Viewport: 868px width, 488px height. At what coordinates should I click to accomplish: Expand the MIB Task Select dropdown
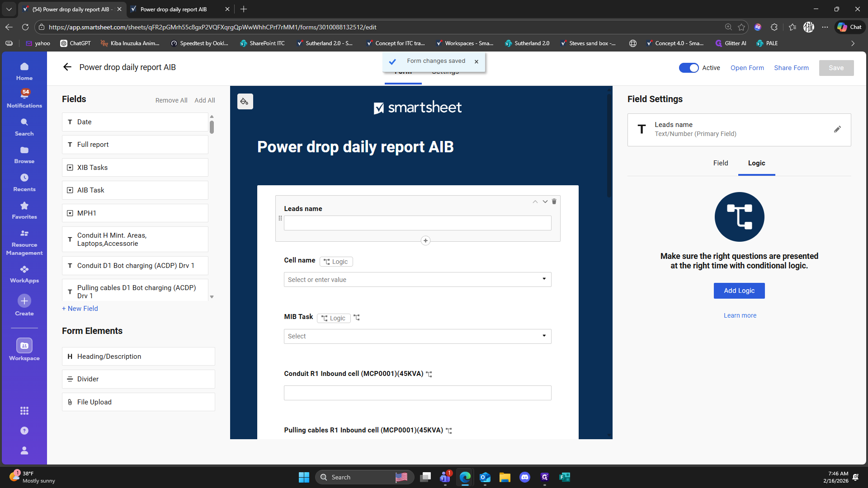click(417, 336)
